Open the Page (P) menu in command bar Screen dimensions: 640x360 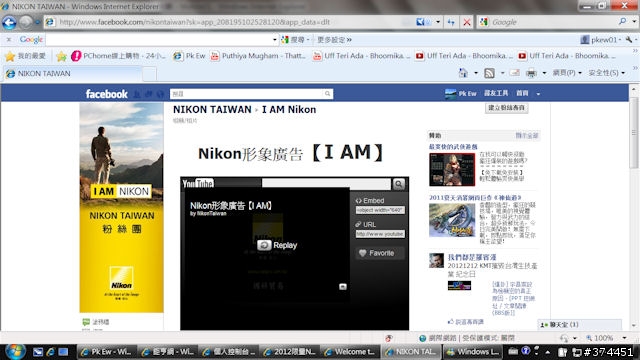click(567, 73)
